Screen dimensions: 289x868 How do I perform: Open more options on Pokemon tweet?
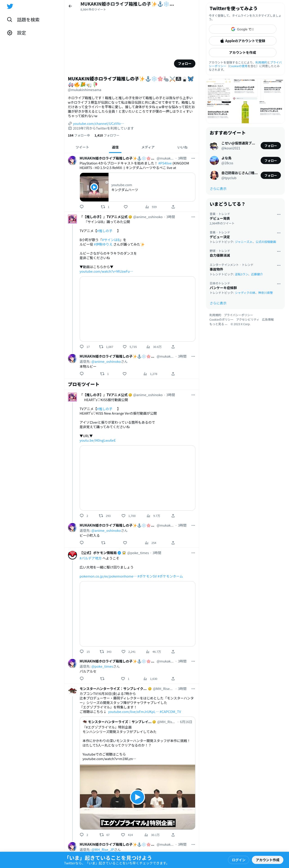[x=193, y=553]
